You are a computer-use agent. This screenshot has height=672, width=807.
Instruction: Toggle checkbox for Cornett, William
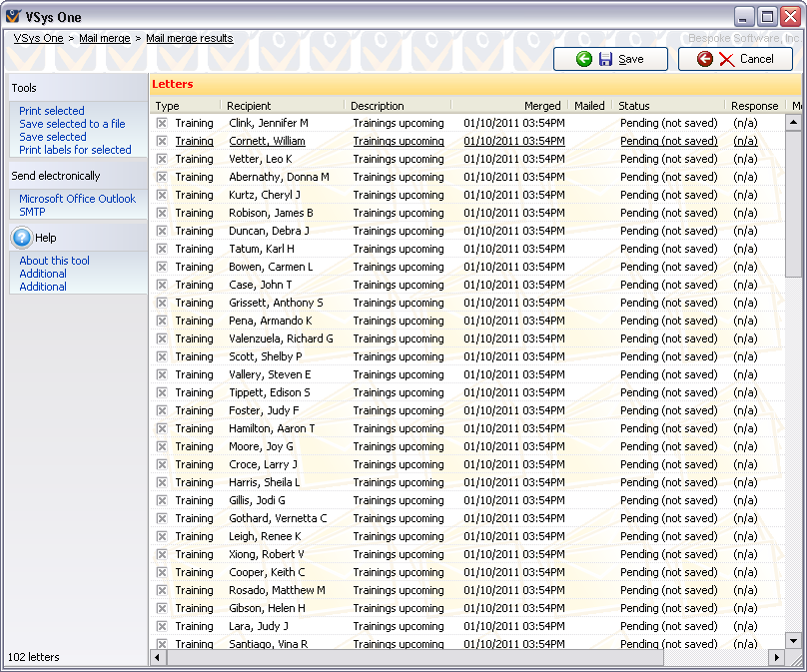click(x=162, y=141)
